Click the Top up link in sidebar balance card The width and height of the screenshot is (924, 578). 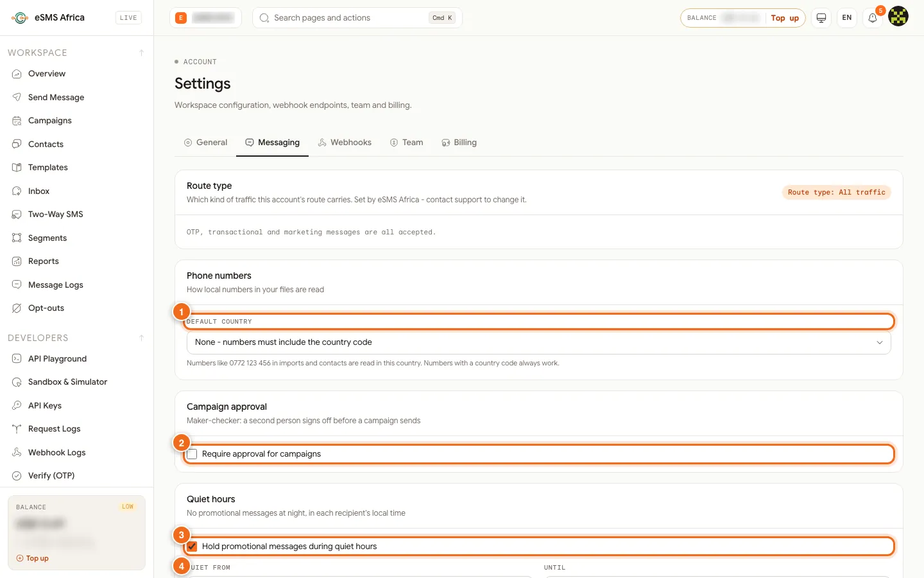click(x=33, y=559)
